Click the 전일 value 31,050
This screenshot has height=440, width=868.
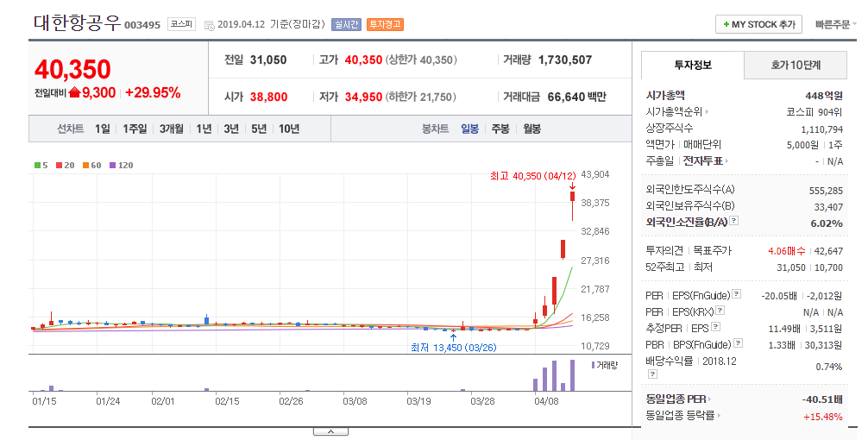click(x=268, y=60)
